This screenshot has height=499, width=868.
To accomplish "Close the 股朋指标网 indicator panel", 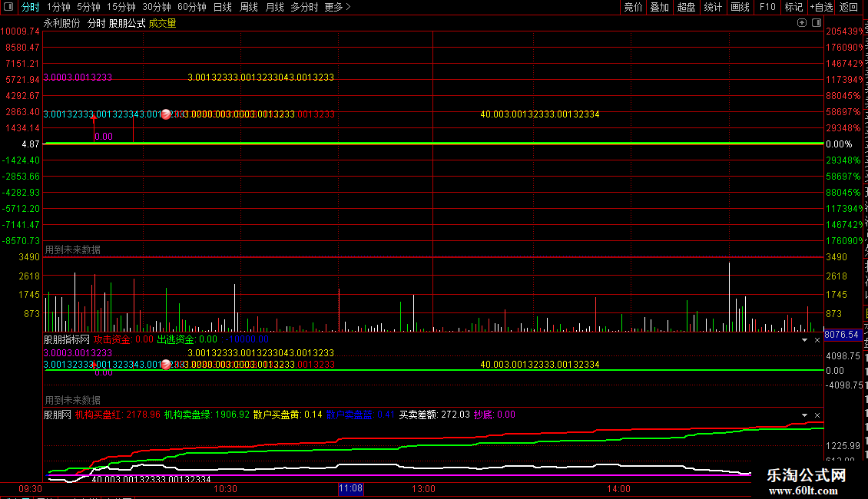I will 817,340.
